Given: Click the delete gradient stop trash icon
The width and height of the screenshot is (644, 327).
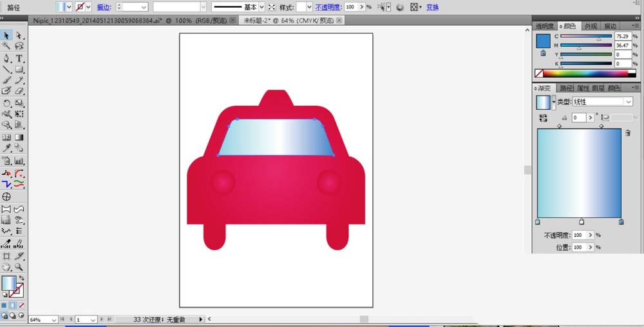Looking at the screenshot, I should coord(627,133).
